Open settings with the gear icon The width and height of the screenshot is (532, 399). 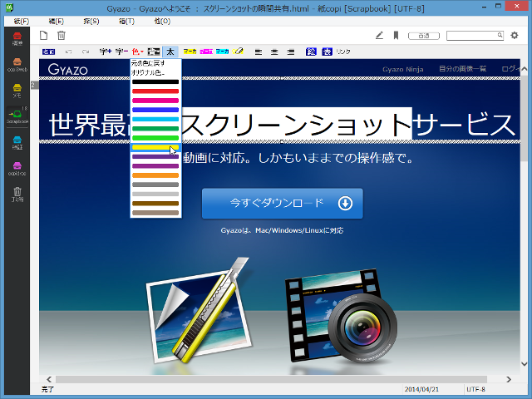[x=514, y=35]
